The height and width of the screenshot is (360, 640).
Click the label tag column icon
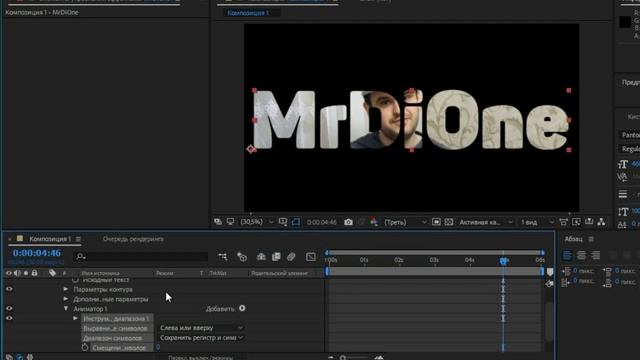(52, 273)
